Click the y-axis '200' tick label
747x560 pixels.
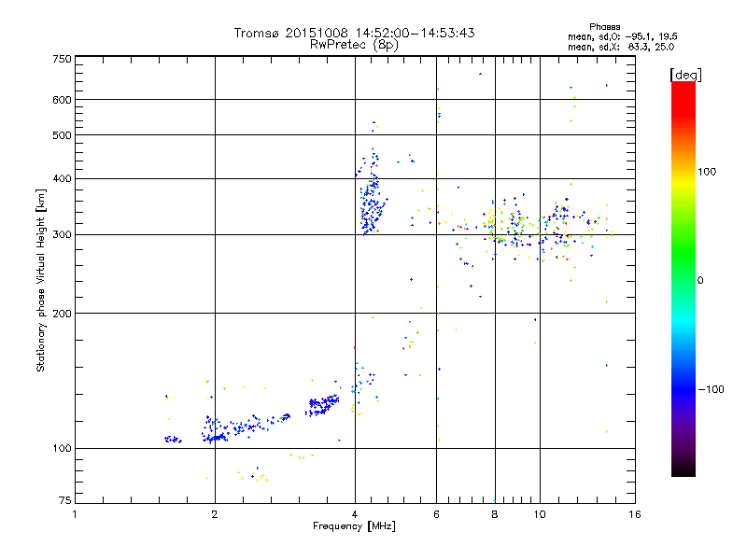62,314
